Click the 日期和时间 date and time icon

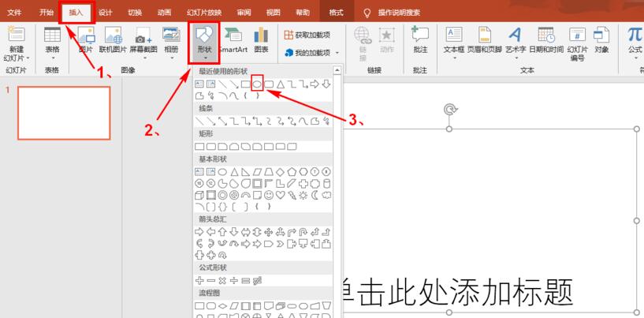click(545, 39)
